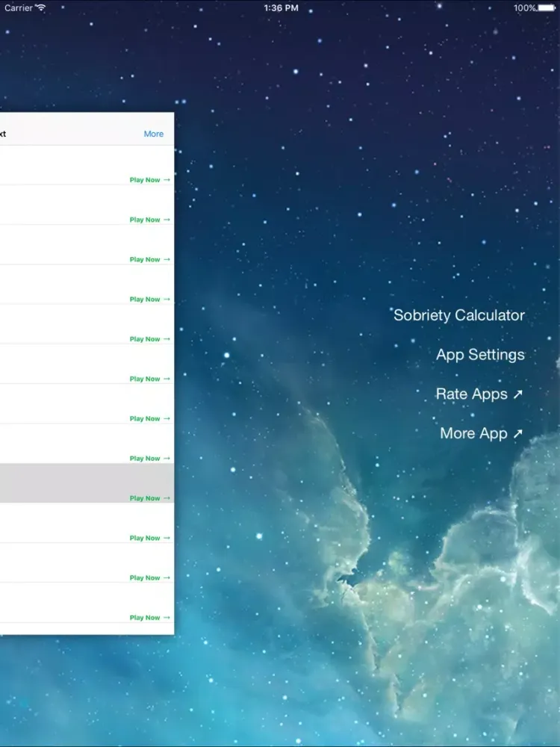Click the arrow on the fifth Play Now row
The height and width of the screenshot is (747, 560).
167,339
